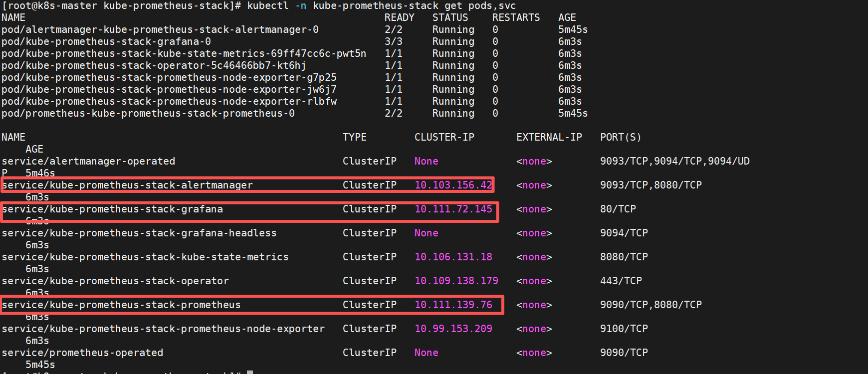Click service/kube-prometheus-stack-kube-state-metrics name
The width and height of the screenshot is (868, 374).
145,257
